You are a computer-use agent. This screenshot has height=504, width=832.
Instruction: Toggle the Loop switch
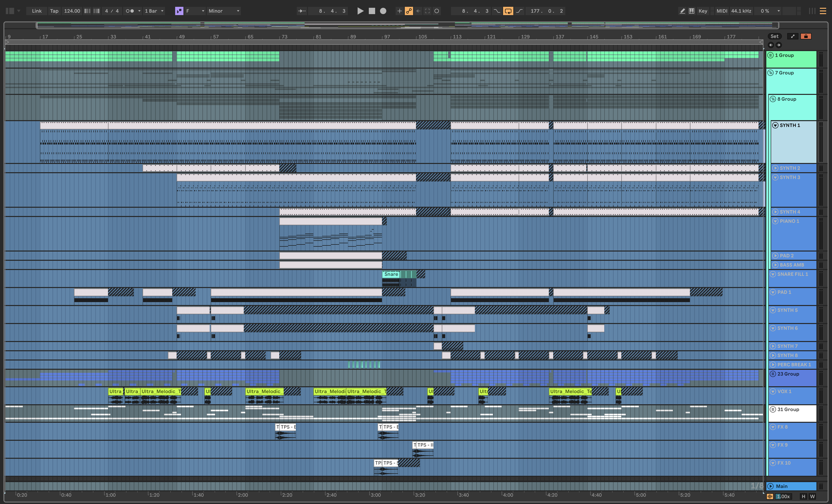tap(508, 11)
